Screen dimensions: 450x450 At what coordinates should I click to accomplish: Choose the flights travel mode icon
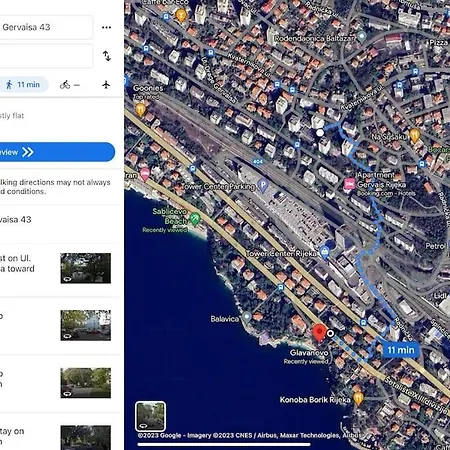tap(106, 85)
